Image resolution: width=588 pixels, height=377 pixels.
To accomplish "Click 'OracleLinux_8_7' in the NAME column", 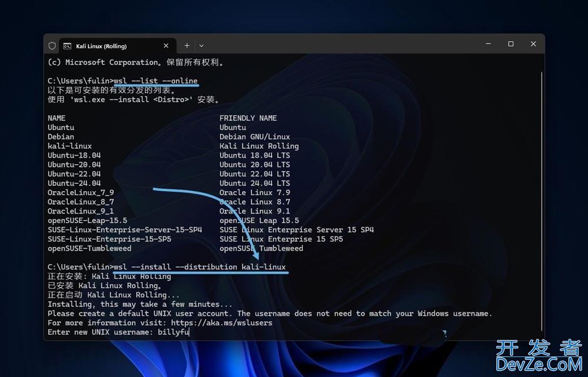I will click(81, 202).
